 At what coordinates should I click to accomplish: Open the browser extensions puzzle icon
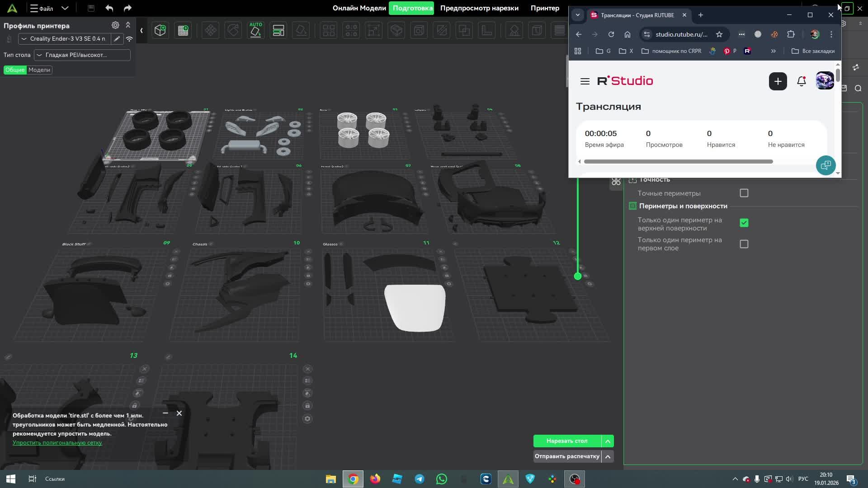pyautogui.click(x=791, y=34)
